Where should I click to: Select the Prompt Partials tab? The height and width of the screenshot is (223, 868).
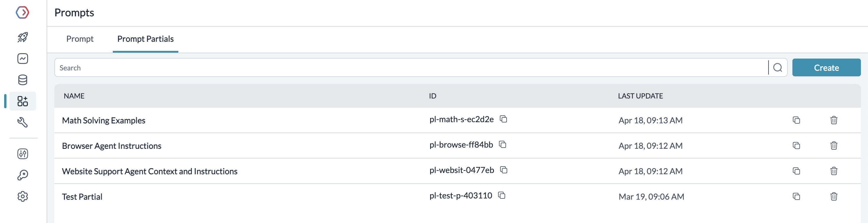[x=145, y=39]
